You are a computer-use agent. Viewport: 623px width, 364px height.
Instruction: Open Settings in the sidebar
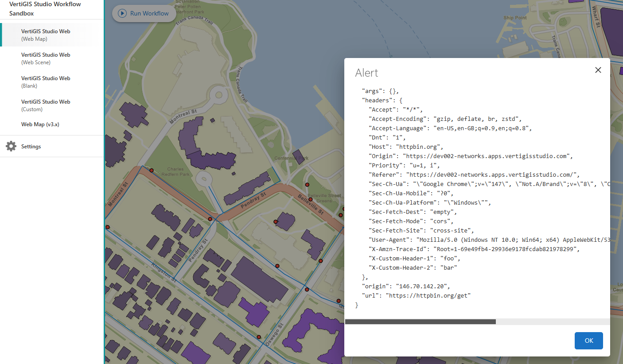(52, 146)
